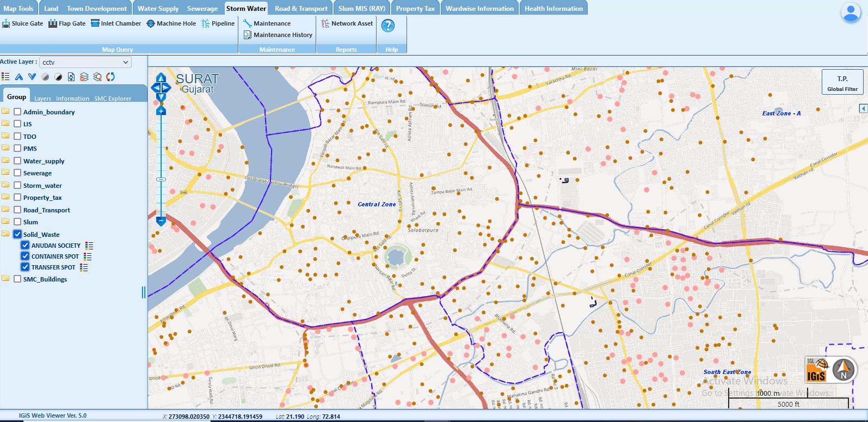
Task: Open TRANSFER SPOT legend icon
Action: (84, 267)
